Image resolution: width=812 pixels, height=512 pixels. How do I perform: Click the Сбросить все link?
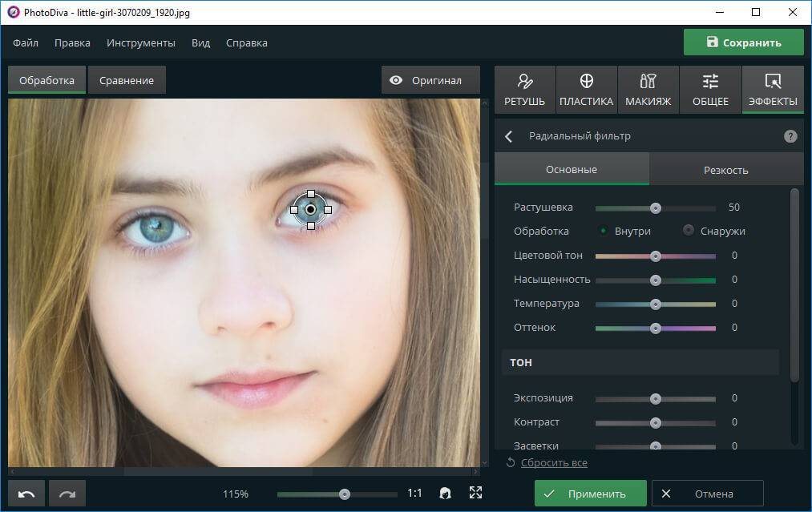tap(553, 462)
